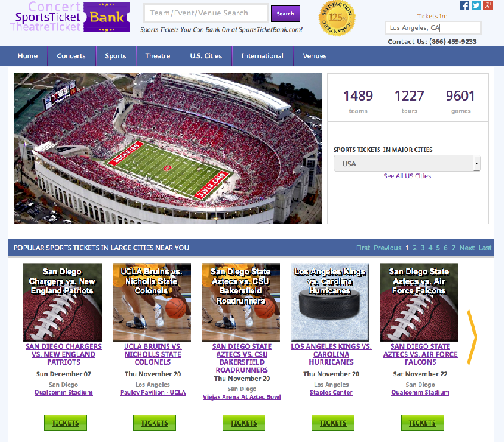Open Qualcomm Stadium link under Air Force game
The image size is (504, 442).
click(420, 393)
